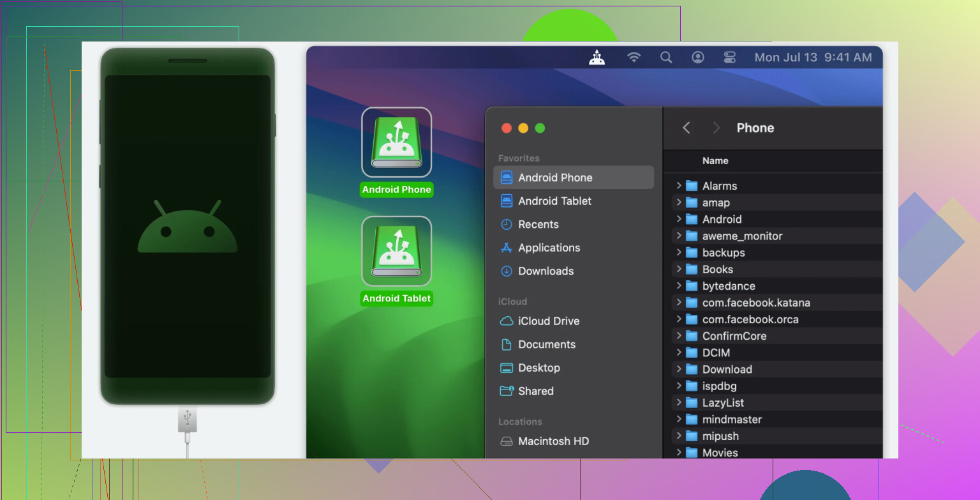980x500 pixels.
Task: Click the Phone window title
Action: coord(755,128)
